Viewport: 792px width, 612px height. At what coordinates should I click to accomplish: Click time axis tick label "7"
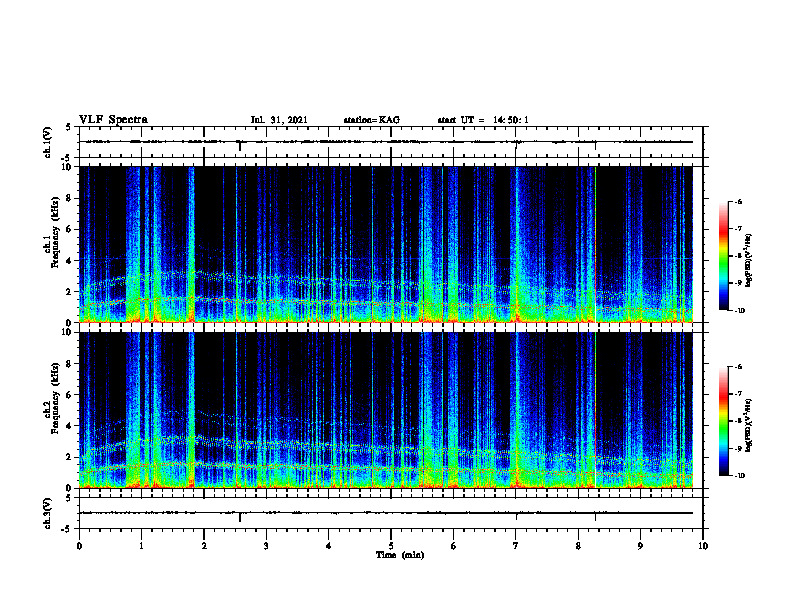[x=516, y=546]
